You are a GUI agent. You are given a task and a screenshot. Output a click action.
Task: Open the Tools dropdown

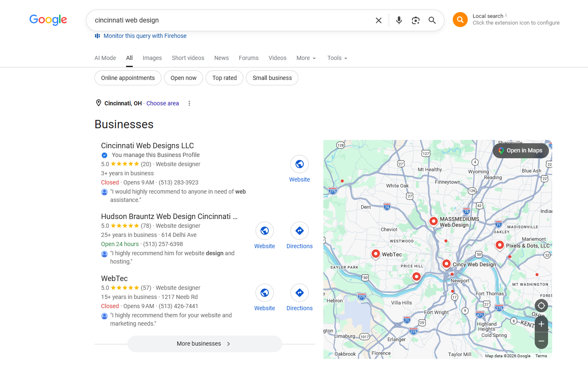tap(337, 58)
